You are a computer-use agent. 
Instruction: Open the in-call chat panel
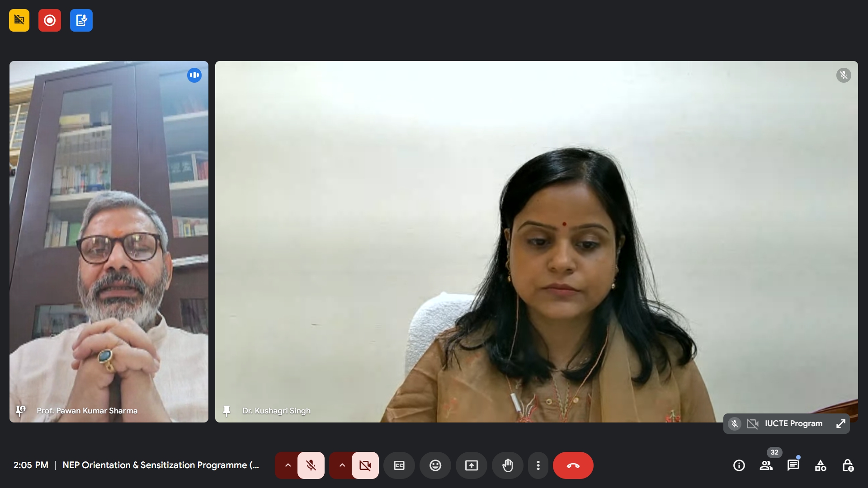pyautogui.click(x=793, y=465)
